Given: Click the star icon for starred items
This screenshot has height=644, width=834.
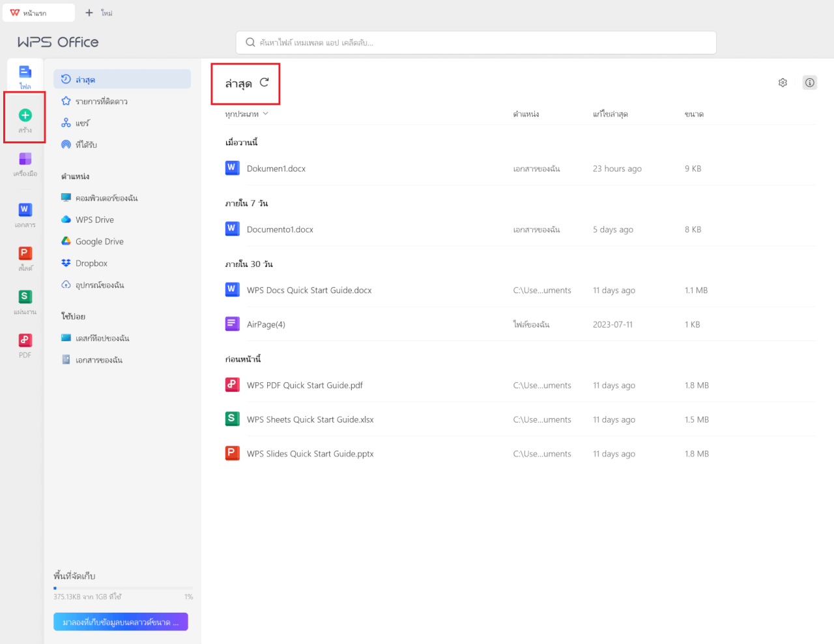Looking at the screenshot, I should coord(66,101).
